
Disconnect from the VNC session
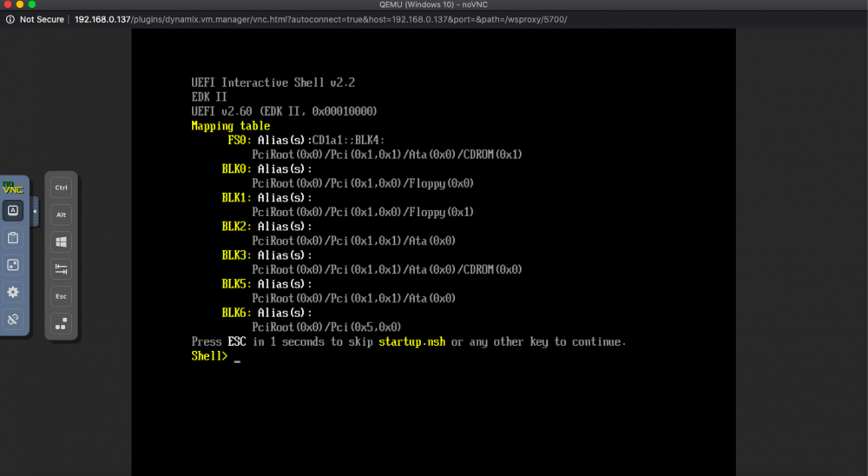coord(13,319)
